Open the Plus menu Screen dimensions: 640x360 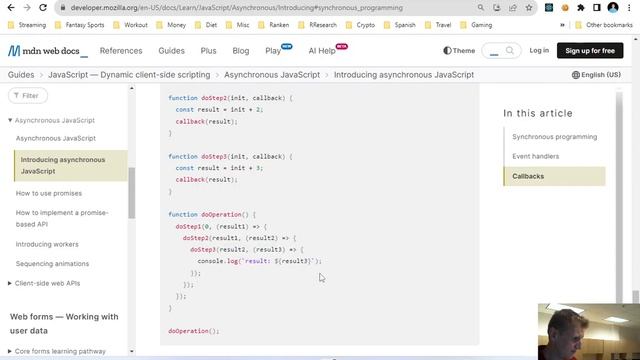pyautogui.click(x=208, y=51)
